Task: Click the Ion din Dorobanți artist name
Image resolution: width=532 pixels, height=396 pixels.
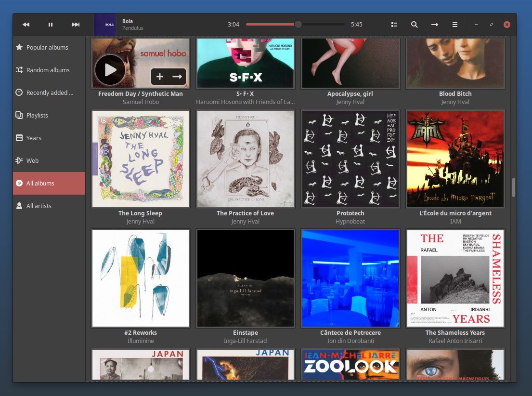Action: tap(350, 341)
